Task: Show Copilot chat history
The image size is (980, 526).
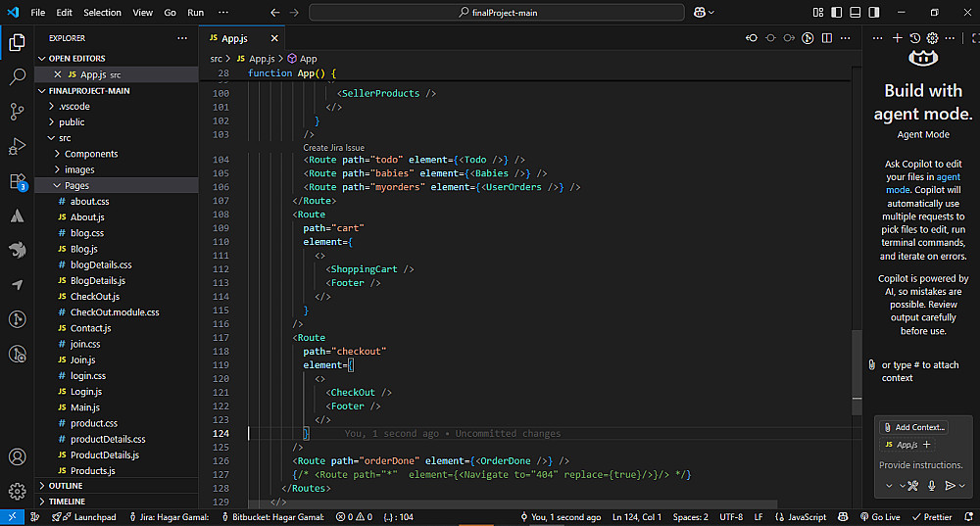Action: (914, 38)
